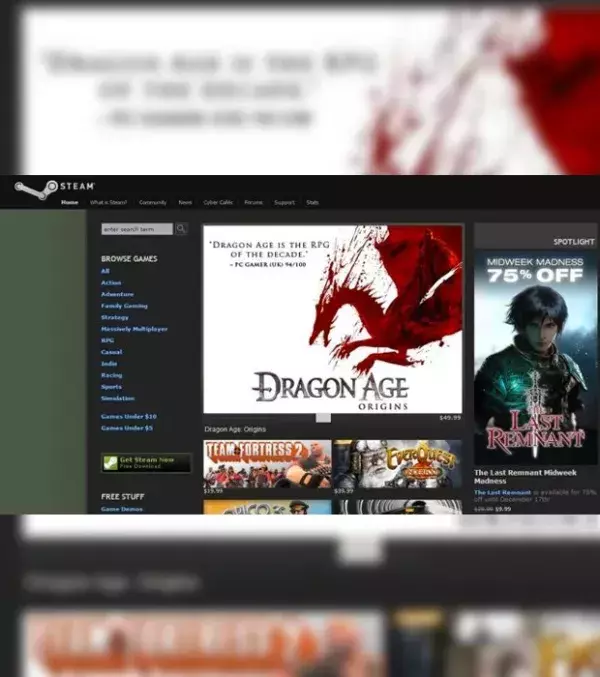Focus the enter search term field
This screenshot has width=600, height=677.
(137, 229)
